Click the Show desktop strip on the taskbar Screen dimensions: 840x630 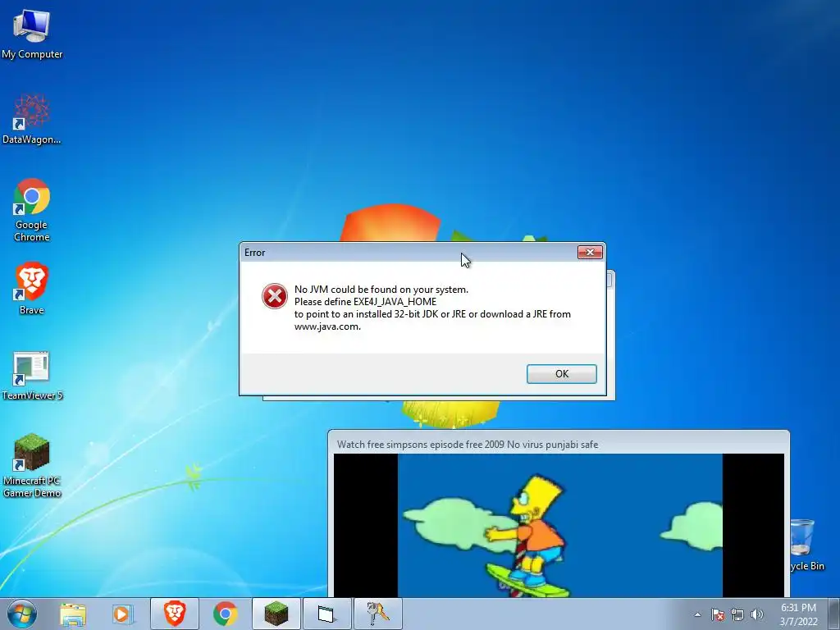tap(834, 614)
